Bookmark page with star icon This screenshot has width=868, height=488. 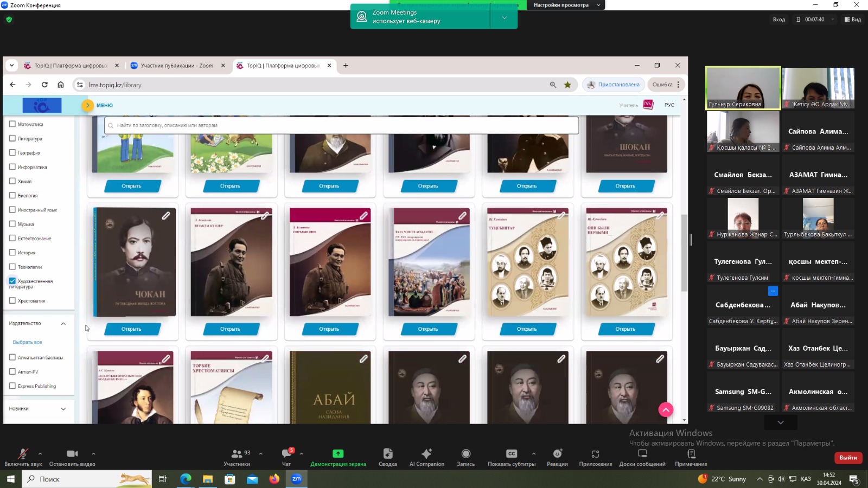click(567, 85)
